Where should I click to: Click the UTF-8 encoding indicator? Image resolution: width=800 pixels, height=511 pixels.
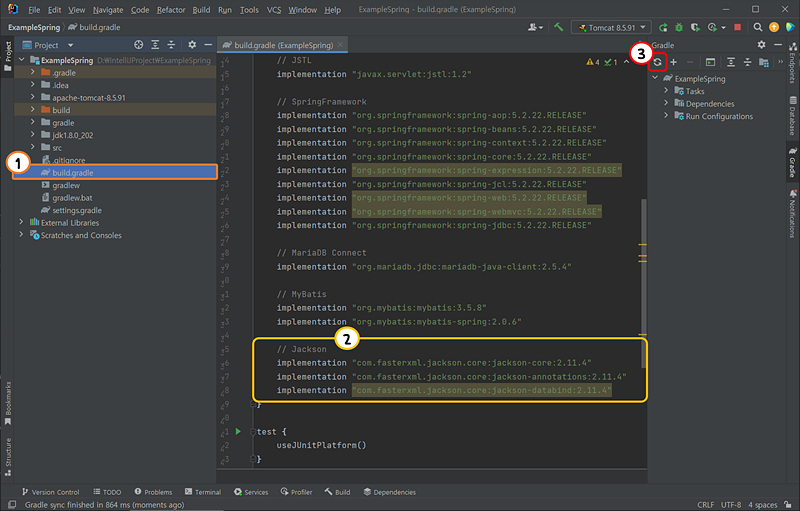click(x=731, y=504)
